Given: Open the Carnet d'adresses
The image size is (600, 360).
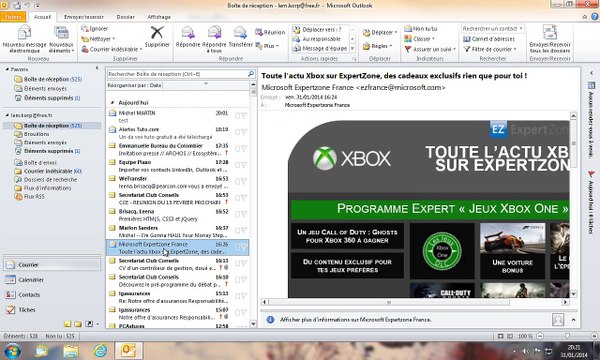Looking at the screenshot, I should [x=489, y=39].
